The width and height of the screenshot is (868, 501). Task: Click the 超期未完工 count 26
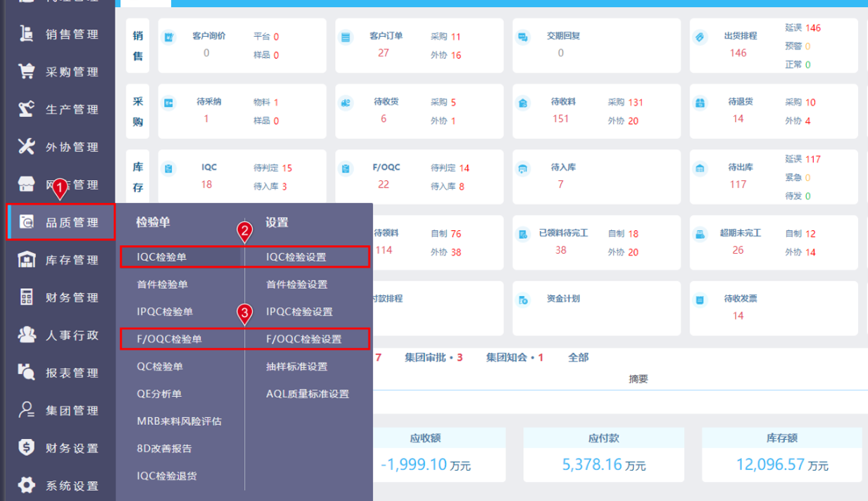738,250
